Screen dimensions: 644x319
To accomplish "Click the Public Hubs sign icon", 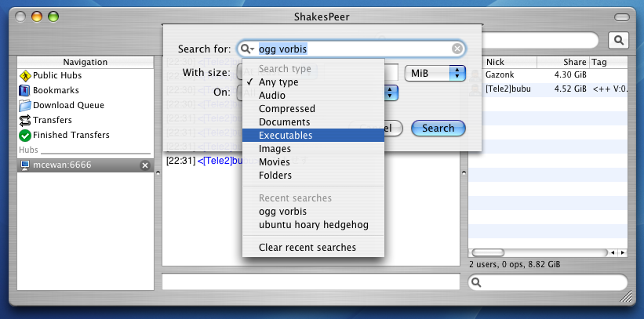I will [25, 75].
